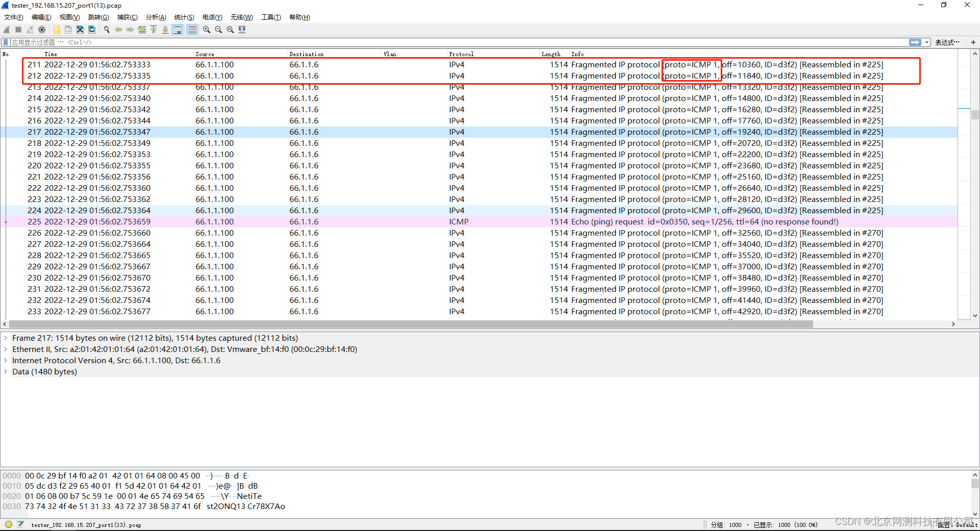The width and height of the screenshot is (980, 531).
Task: Click the open capture file folder icon
Action: [x=57, y=30]
